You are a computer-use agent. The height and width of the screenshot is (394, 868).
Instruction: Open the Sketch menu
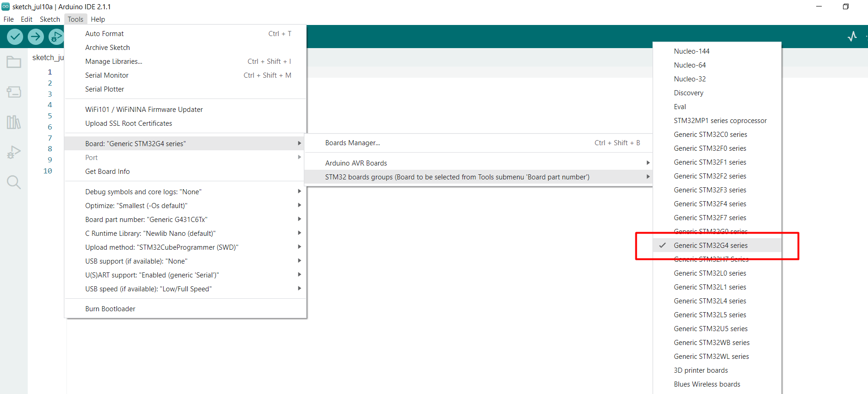(x=50, y=19)
